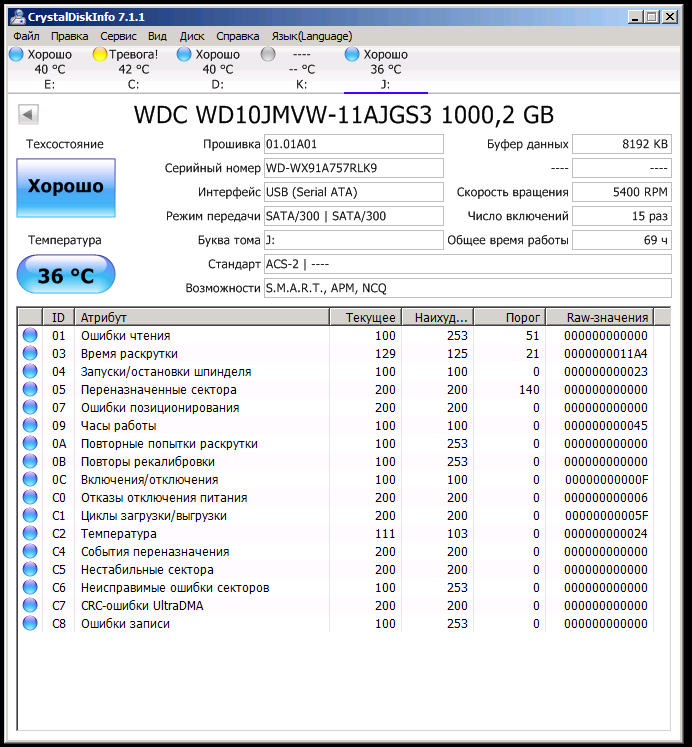
Task: Click status icon of Переназначенные сектора row
Action: point(30,389)
